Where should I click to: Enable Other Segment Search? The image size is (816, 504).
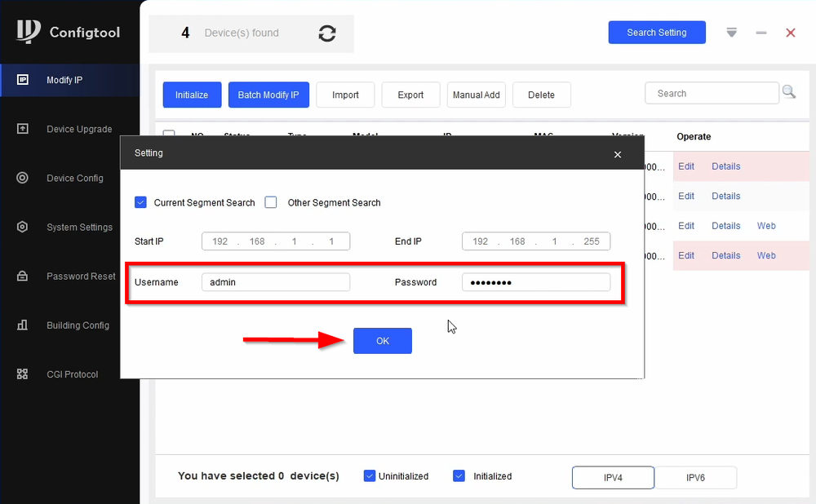tap(270, 202)
